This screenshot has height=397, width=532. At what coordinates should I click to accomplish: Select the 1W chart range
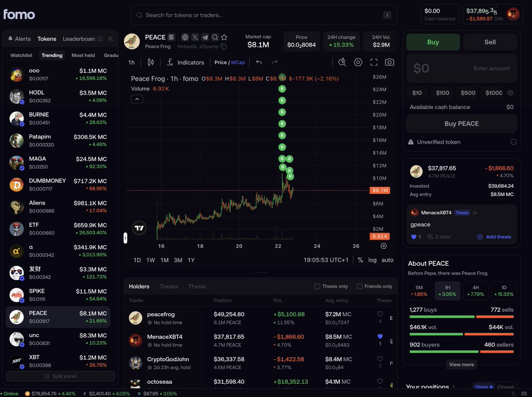150,260
